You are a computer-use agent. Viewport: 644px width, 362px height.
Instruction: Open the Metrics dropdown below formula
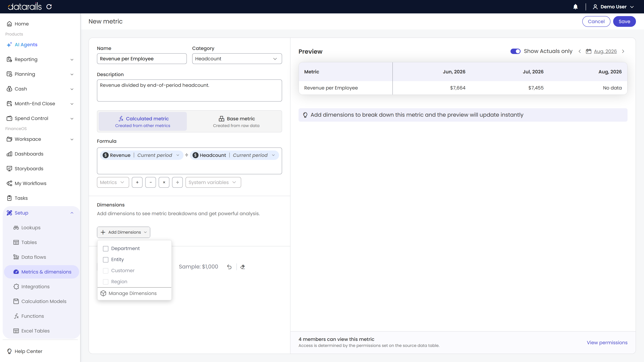pos(113,182)
